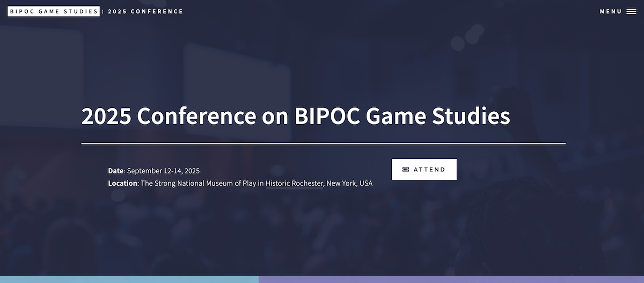Click the colon after the BIPOC Game Studies logo
The height and width of the screenshot is (283, 644).
click(103, 11)
